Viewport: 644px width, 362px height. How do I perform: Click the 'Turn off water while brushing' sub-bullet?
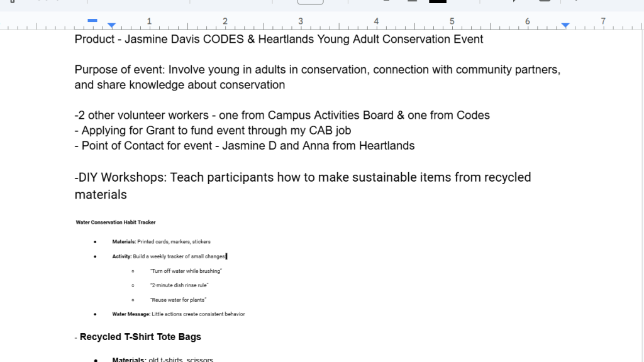(x=186, y=271)
